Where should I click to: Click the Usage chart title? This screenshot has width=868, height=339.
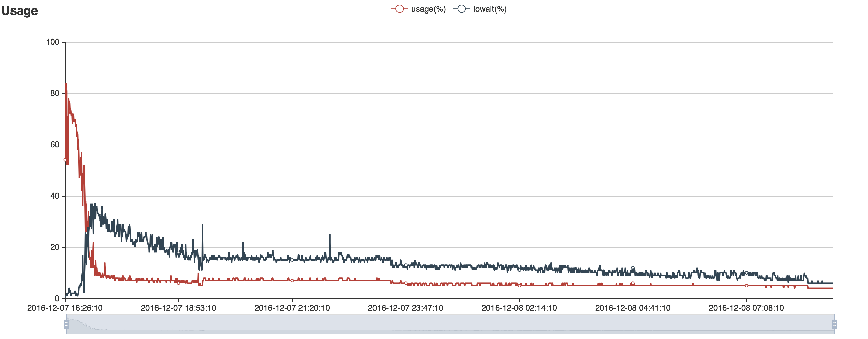20,11
